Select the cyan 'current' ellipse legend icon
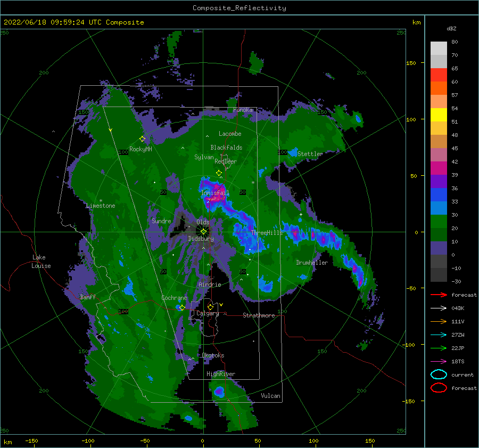 coord(439,374)
